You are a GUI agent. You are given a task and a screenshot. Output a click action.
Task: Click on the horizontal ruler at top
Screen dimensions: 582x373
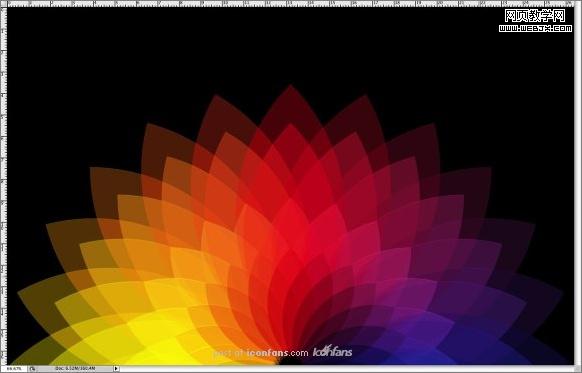click(291, 4)
